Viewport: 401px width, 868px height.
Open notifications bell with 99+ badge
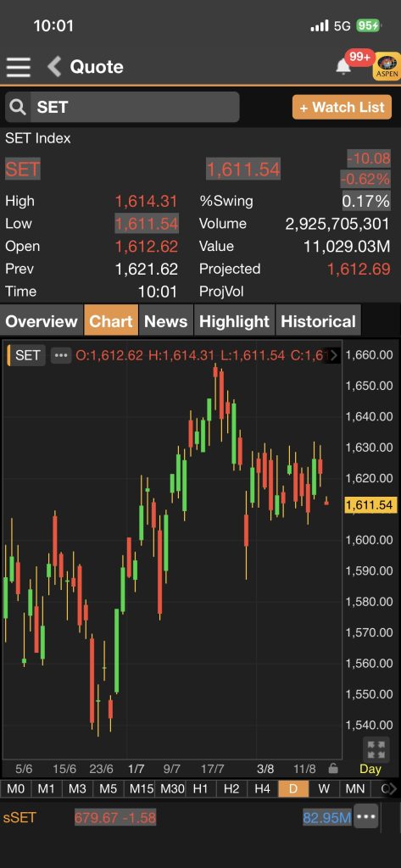pos(344,67)
